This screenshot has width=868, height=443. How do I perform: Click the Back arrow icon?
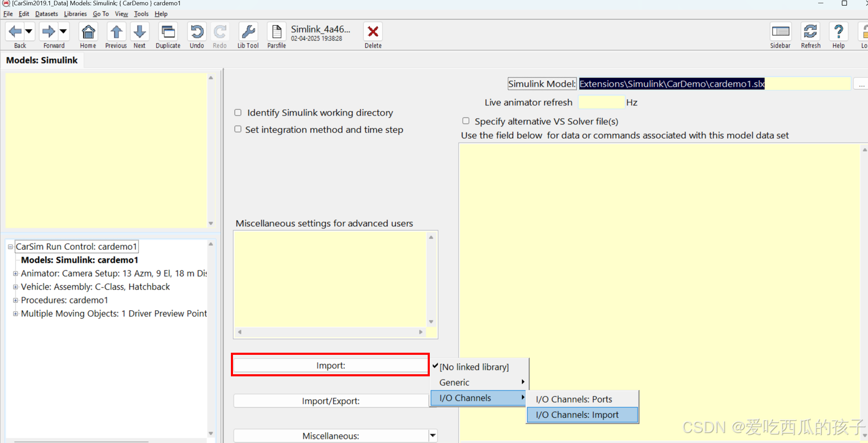(x=15, y=31)
